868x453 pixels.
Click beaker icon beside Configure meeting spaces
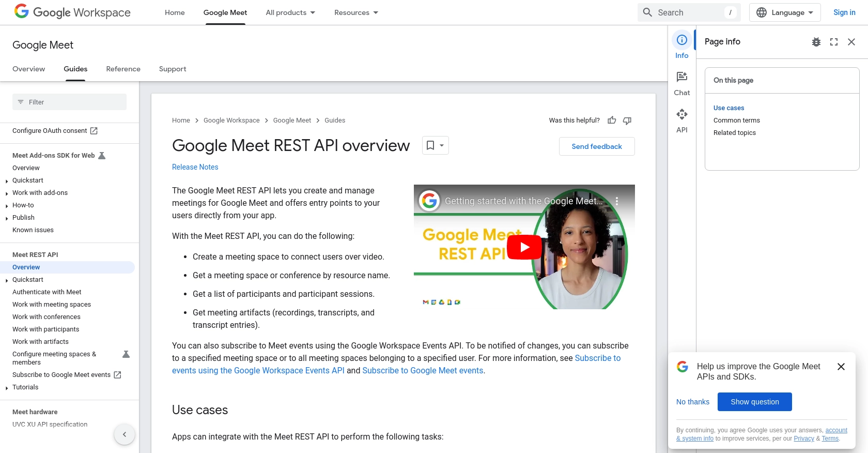[x=126, y=354]
